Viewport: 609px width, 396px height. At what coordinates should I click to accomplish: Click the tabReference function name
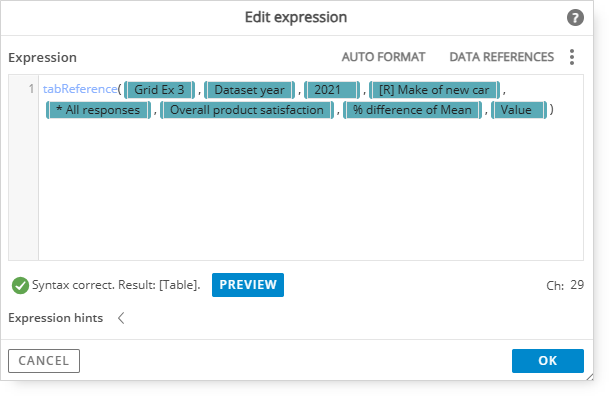point(80,89)
